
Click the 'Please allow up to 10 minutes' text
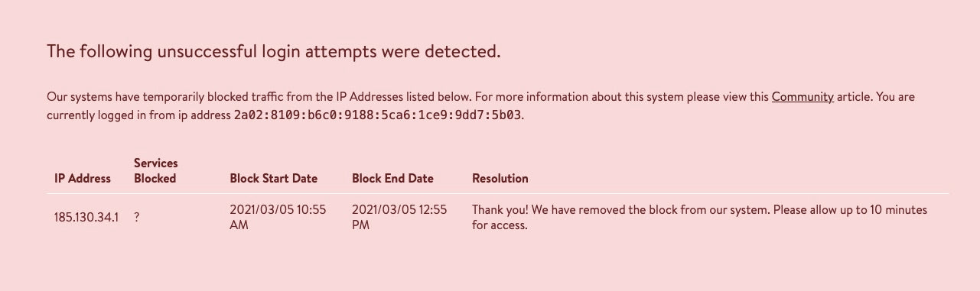[x=850, y=210]
